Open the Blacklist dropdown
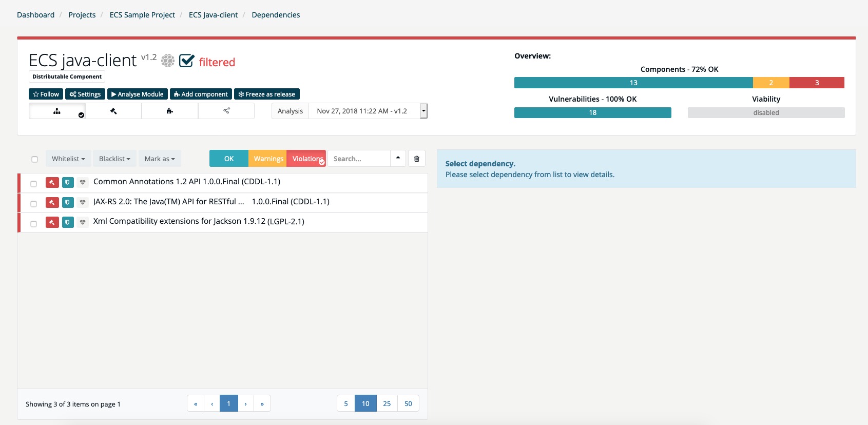 114,159
